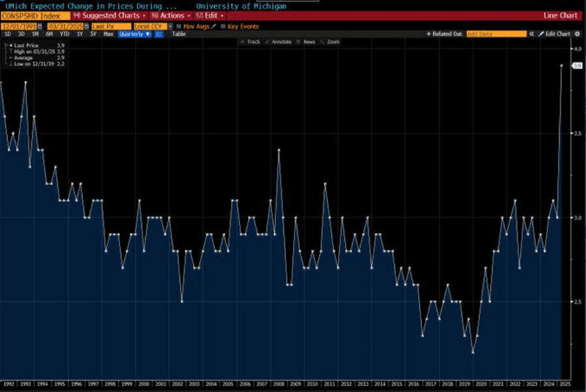This screenshot has height=392, width=586.
Task: Activate the Annotate tool
Action: click(279, 42)
